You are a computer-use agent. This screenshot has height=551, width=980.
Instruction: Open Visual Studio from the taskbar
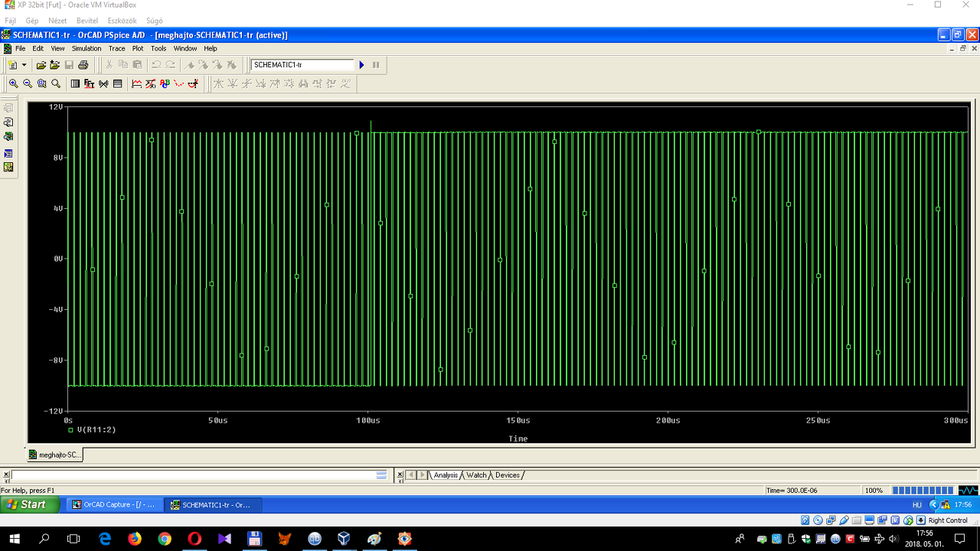[x=224, y=539]
